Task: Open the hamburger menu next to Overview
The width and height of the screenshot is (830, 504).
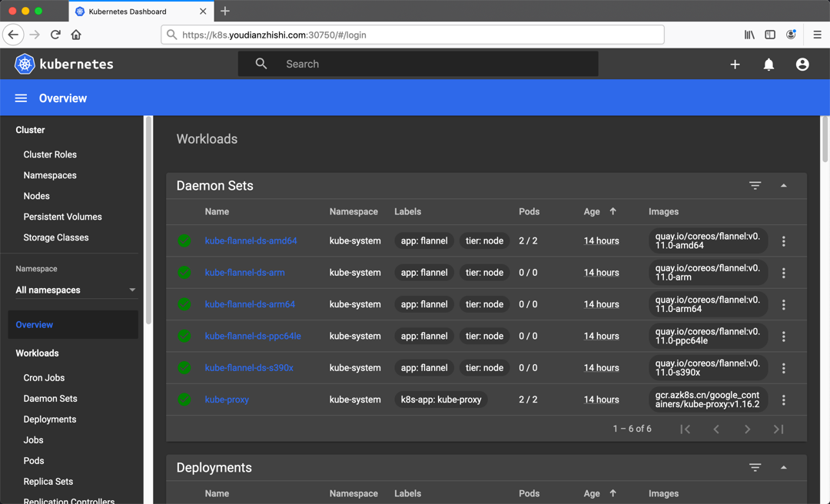Action: (21, 98)
